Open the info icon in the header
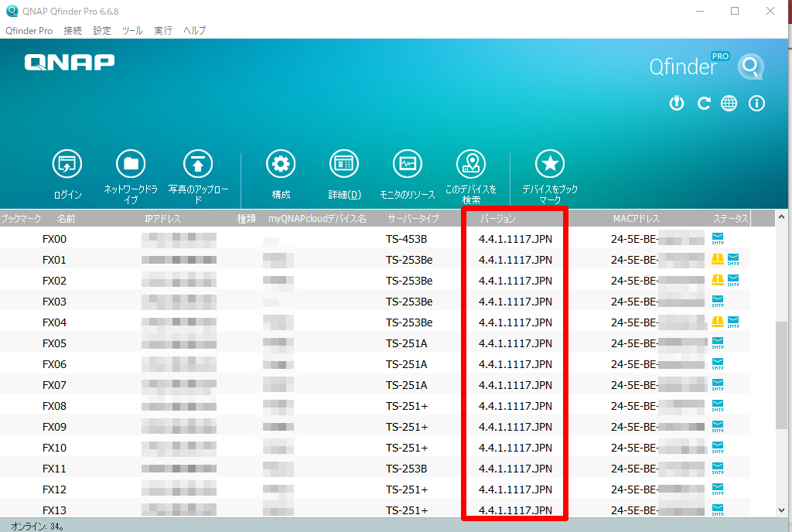The width and height of the screenshot is (792, 532). coord(756,104)
